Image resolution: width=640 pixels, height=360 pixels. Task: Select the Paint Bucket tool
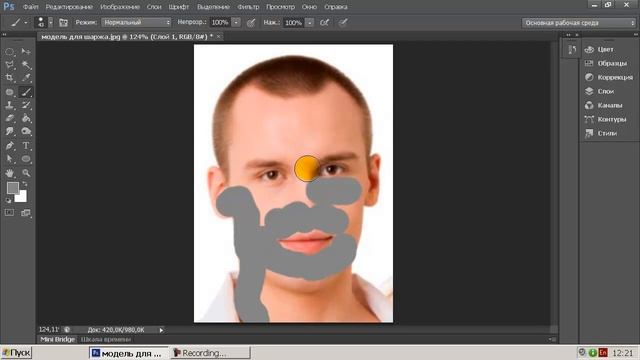(x=26, y=118)
